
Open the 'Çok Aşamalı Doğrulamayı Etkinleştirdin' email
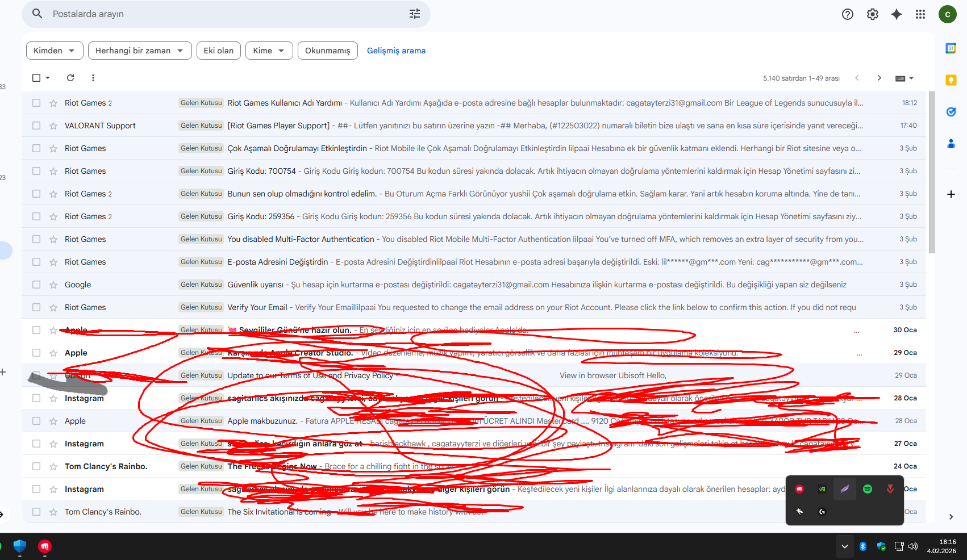pos(475,148)
